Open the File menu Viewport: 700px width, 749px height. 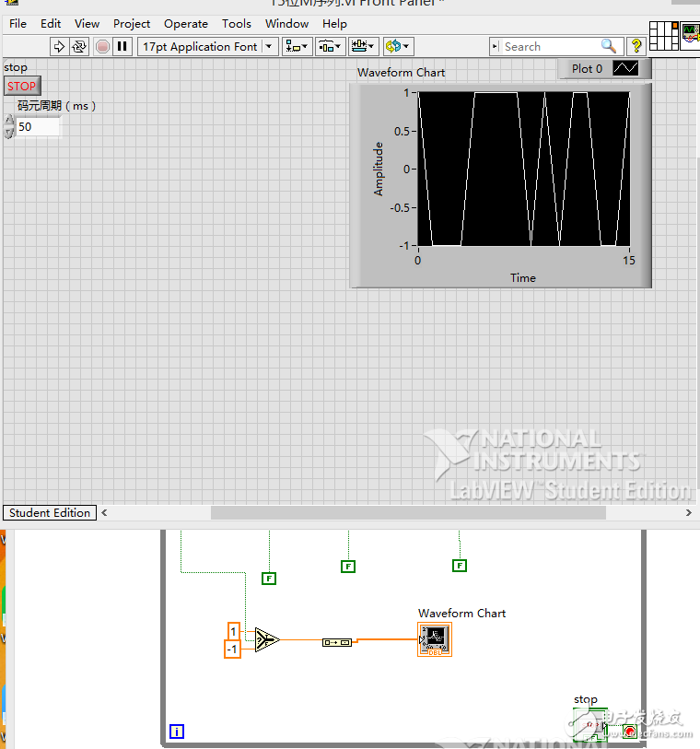click(x=17, y=23)
